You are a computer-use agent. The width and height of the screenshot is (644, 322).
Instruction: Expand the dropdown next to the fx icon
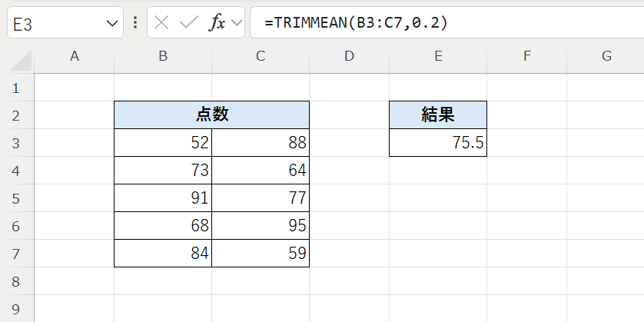pyautogui.click(x=237, y=23)
